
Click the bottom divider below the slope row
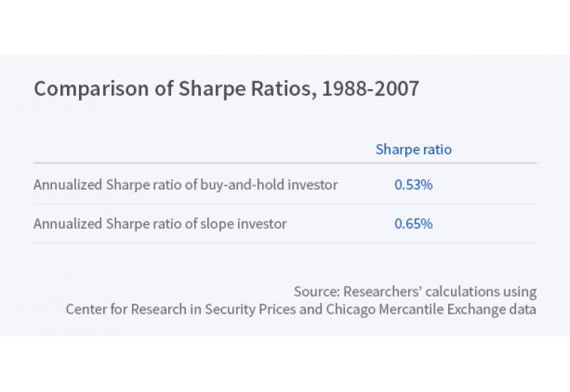pos(285,243)
